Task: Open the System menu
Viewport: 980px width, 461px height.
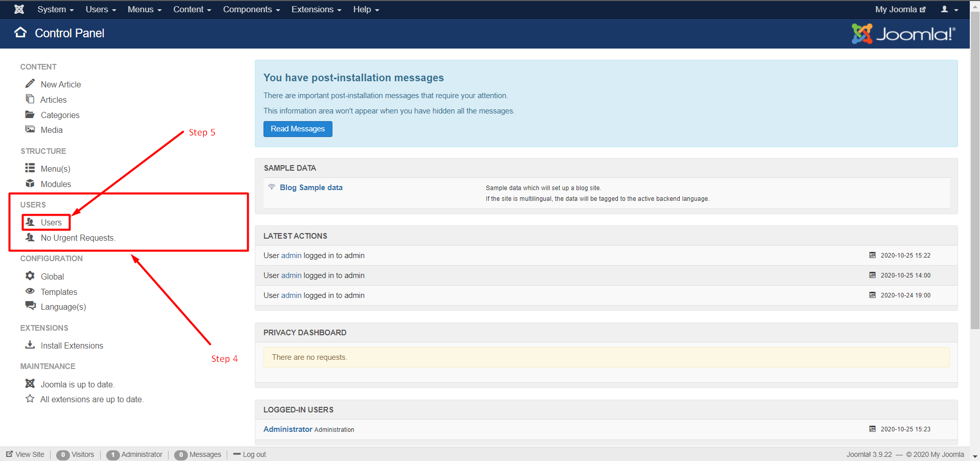Action: coord(56,9)
